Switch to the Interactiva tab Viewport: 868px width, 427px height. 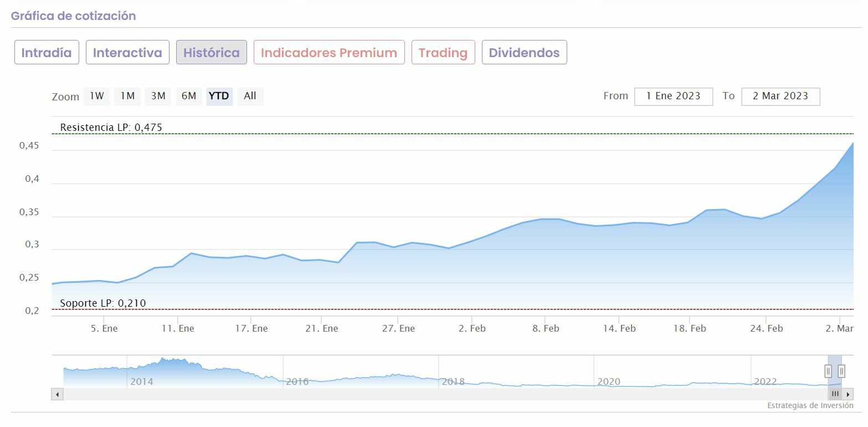127,53
